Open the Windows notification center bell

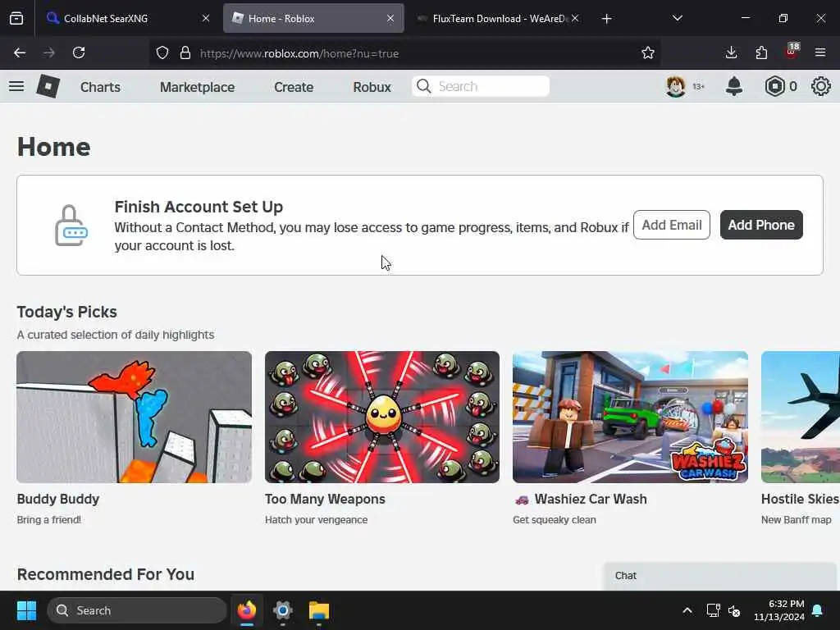818,610
